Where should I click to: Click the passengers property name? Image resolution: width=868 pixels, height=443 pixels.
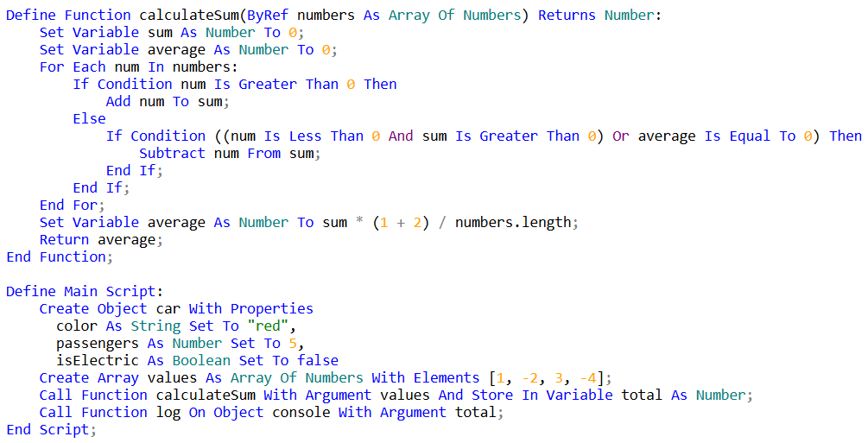tap(98, 344)
